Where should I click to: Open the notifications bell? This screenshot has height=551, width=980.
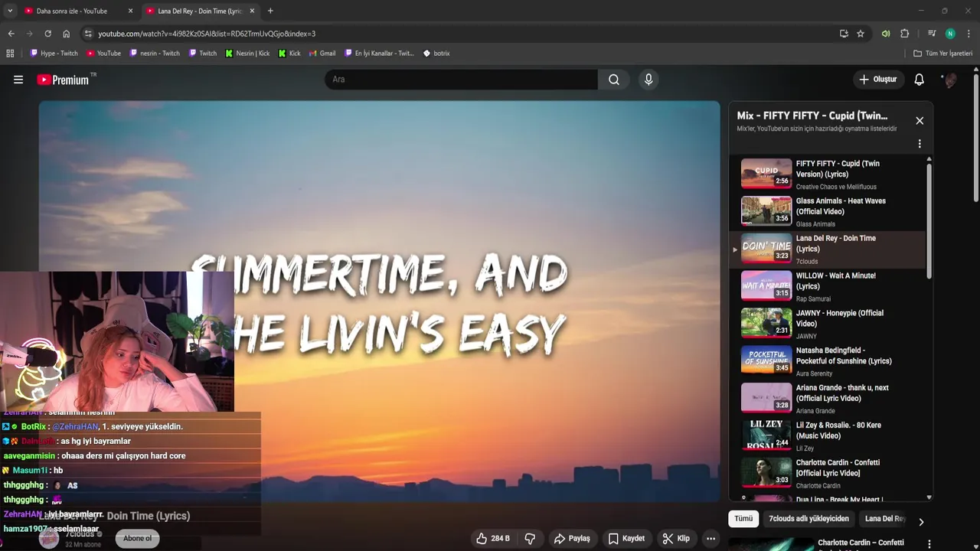[x=920, y=80]
